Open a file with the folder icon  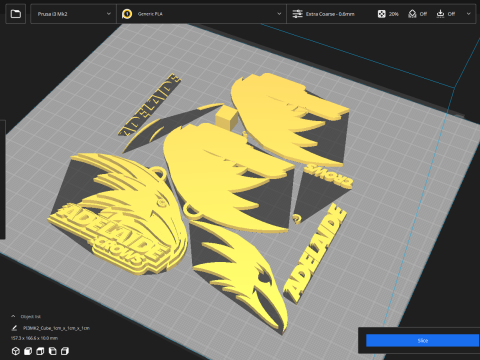16,14
